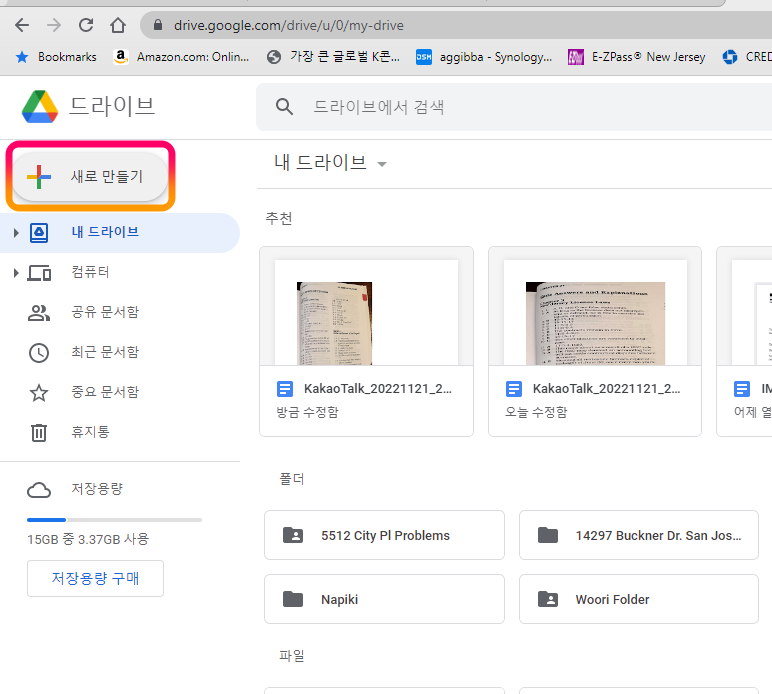This screenshot has height=694, width=772.
Task: Click shared-folder icon of 5512 City Pl Problems
Action: tap(293, 535)
